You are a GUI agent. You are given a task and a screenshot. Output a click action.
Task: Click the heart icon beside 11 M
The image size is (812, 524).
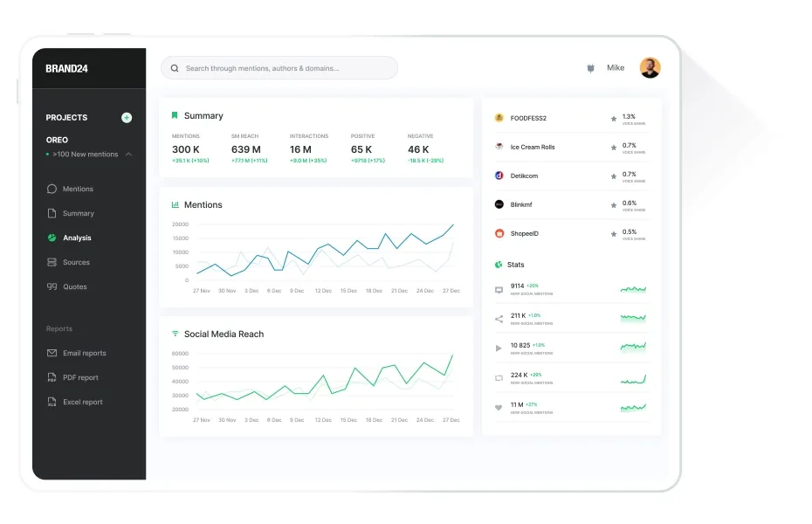(499, 408)
